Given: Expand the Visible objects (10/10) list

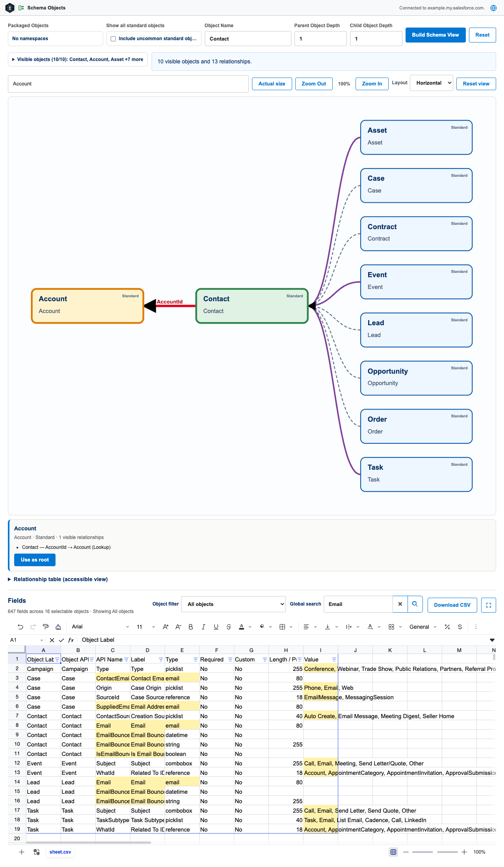Looking at the screenshot, I should click(78, 59).
